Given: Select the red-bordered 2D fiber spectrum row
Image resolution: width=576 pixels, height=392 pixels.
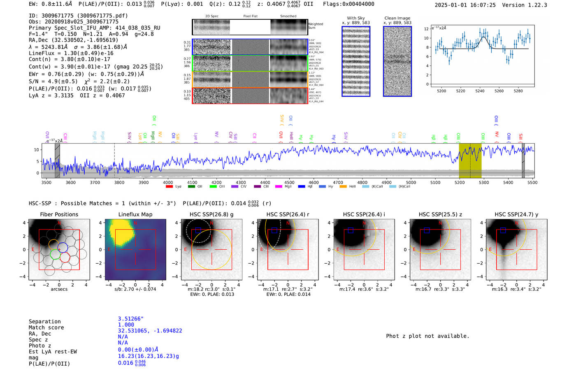Looking at the screenshot, I should [x=250, y=95].
